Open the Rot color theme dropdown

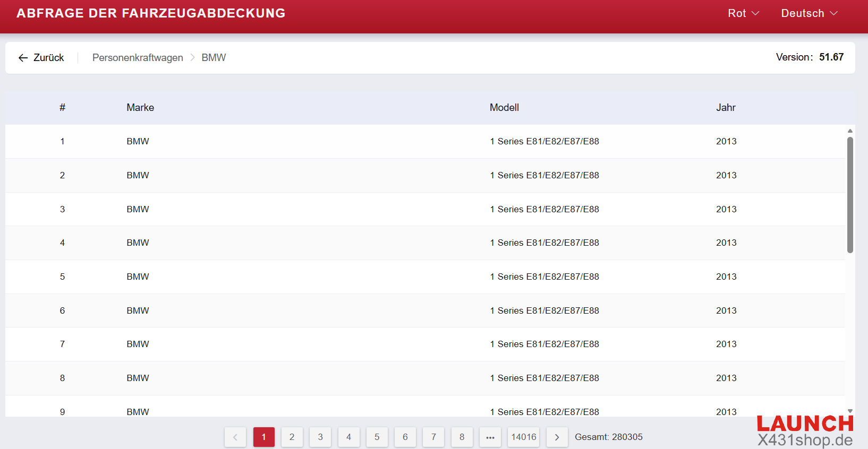[x=743, y=13]
